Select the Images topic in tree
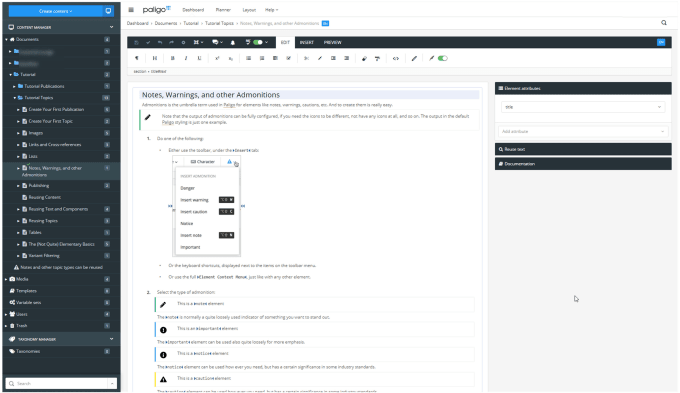Screen dimensions: 680x393 [36, 133]
